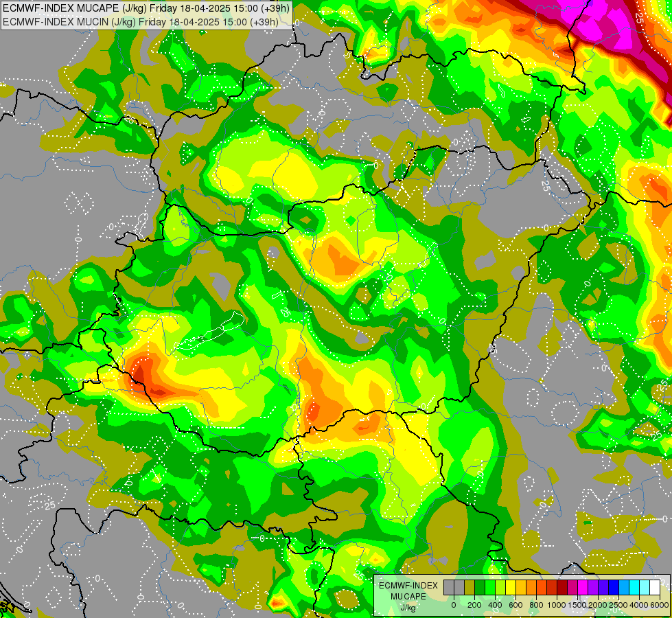Click the legend scale value 200
The width and height of the screenshot is (672, 618).
click(x=475, y=605)
